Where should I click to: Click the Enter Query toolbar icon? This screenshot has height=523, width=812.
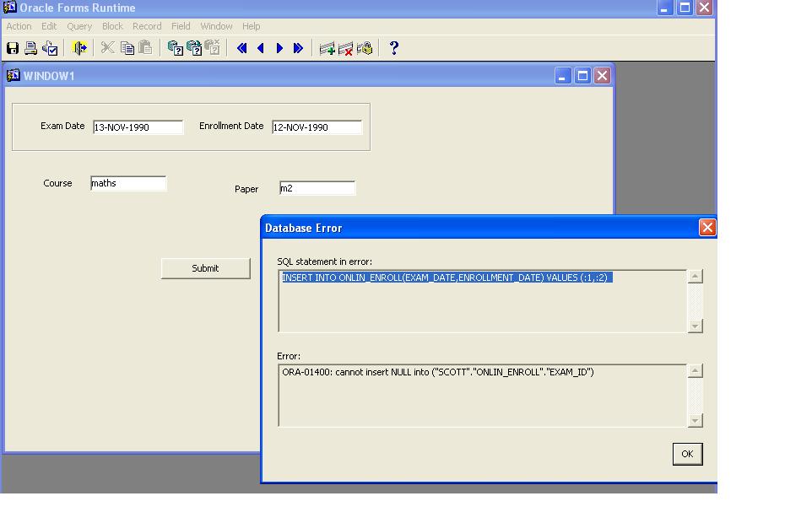click(x=176, y=48)
